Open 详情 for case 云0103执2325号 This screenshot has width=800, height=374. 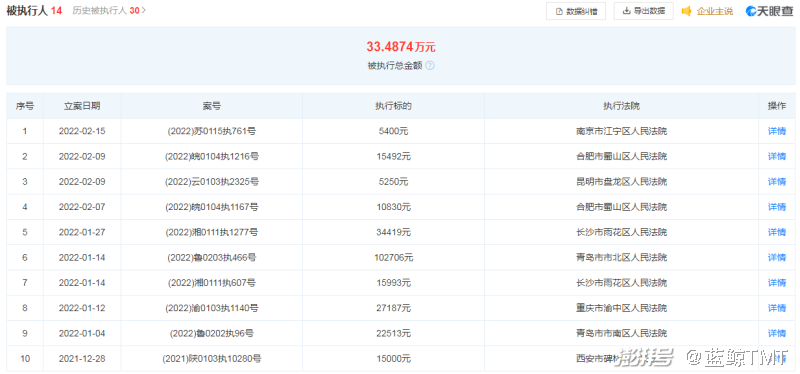777,182
